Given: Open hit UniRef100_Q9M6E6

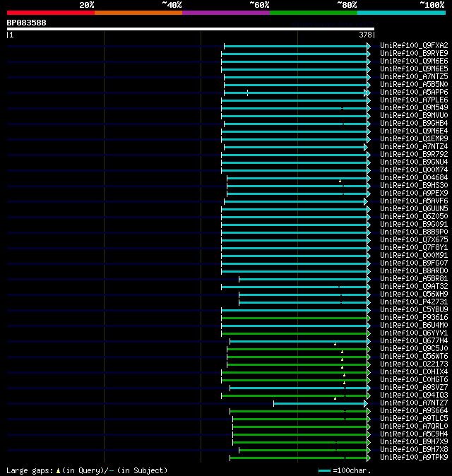Looking at the screenshot, I should (414, 61).
